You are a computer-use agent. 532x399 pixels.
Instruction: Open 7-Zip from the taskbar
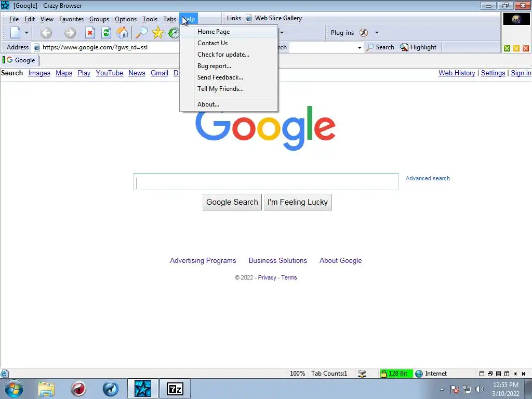pos(175,389)
